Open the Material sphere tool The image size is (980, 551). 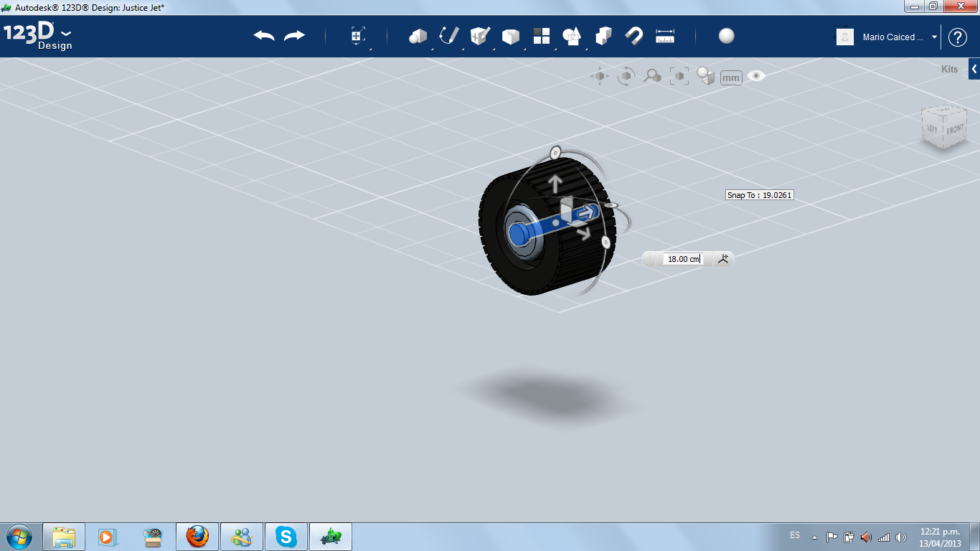coord(727,36)
